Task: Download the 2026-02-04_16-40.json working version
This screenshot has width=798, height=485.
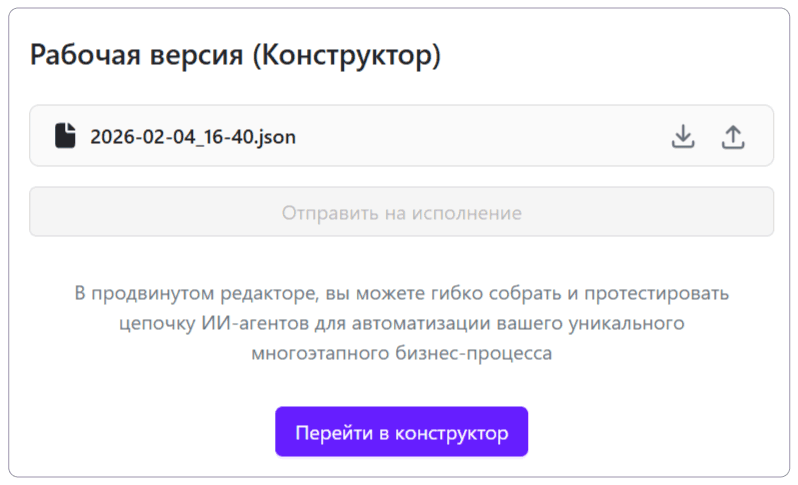Action: click(x=683, y=136)
